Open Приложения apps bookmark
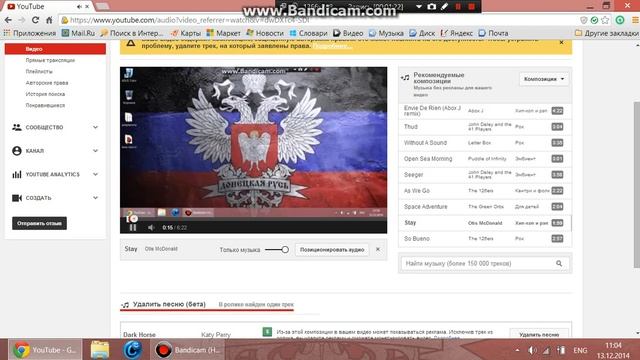Image resolution: width=640 pixels, height=360 pixels. (x=30, y=33)
